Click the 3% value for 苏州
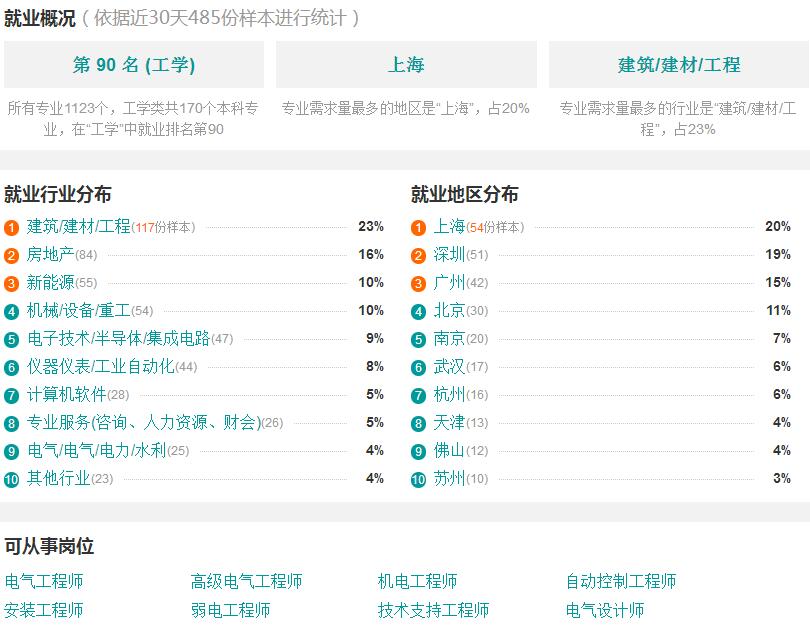Image resolution: width=810 pixels, height=626 pixels. tap(782, 478)
